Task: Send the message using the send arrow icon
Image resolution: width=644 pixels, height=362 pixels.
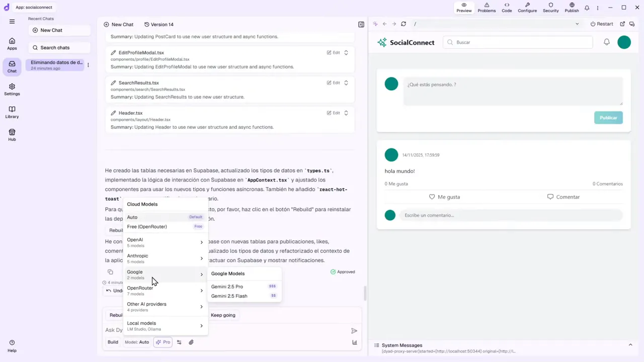Action: [x=354, y=330]
